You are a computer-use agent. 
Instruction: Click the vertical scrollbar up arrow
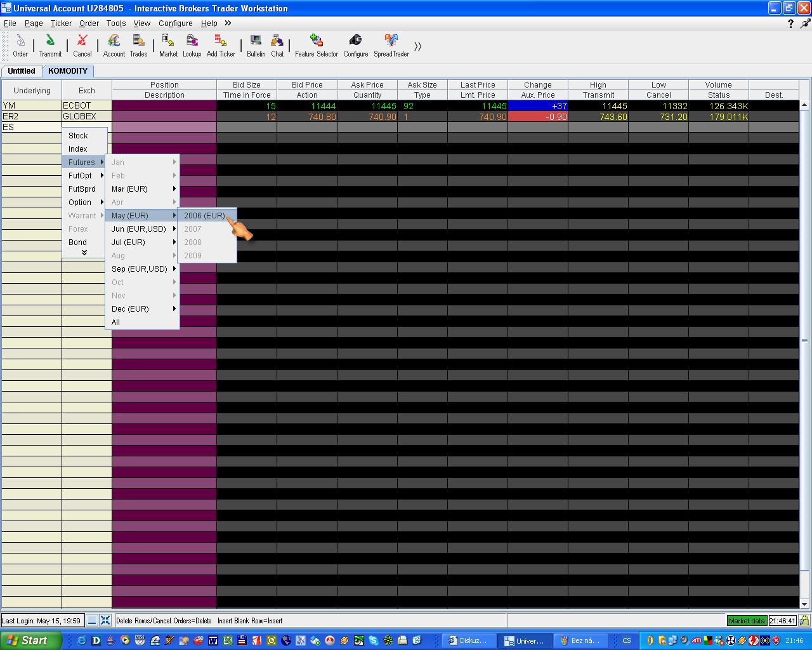click(x=804, y=105)
